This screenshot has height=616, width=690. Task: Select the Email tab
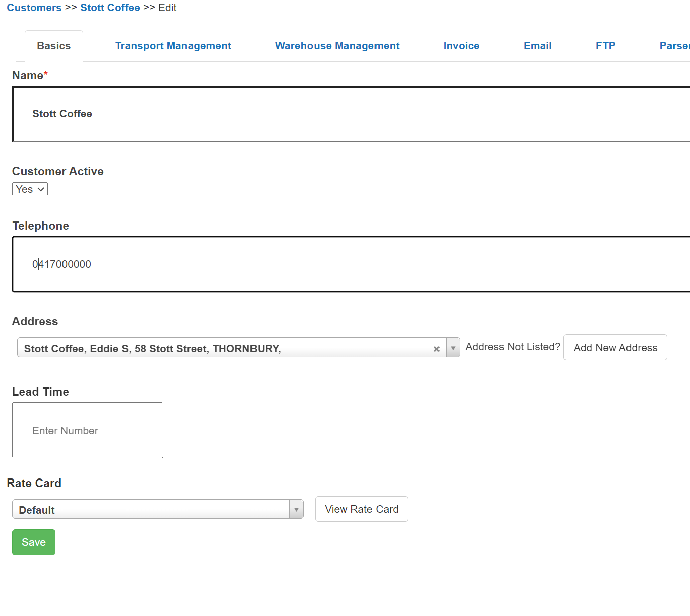pos(537,46)
